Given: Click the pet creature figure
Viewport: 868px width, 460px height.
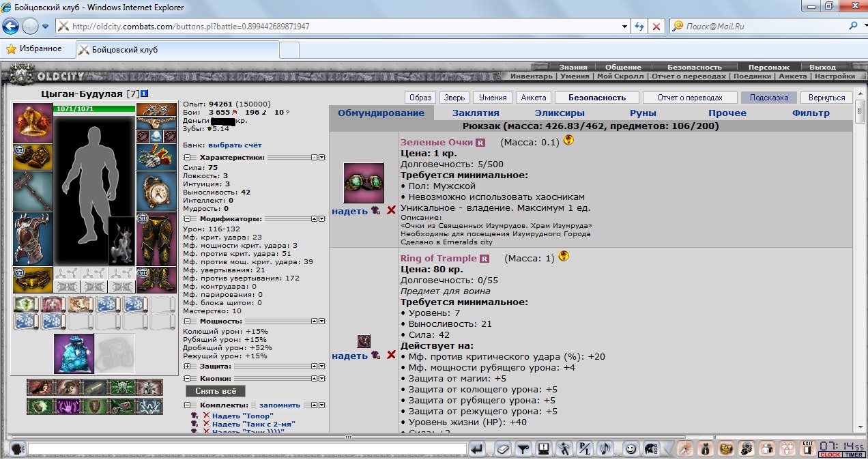Looking at the screenshot, I should click(x=121, y=241).
